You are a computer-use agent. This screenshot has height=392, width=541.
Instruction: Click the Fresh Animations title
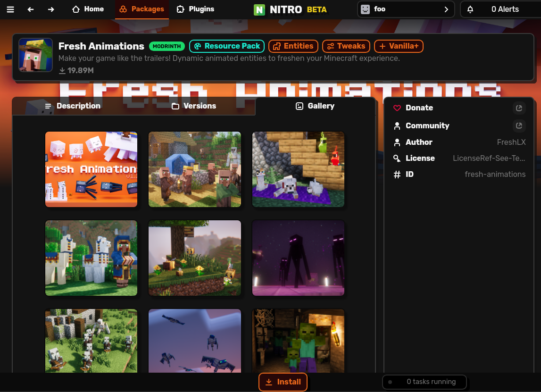point(101,46)
